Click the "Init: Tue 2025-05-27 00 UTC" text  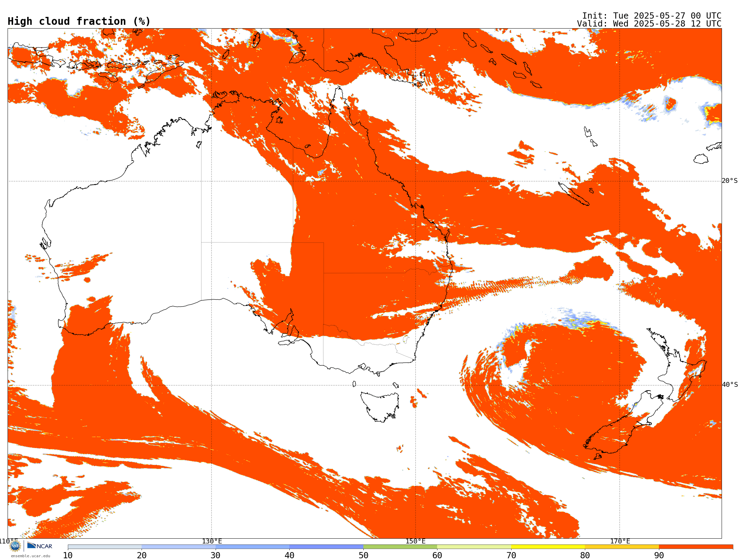(652, 16)
